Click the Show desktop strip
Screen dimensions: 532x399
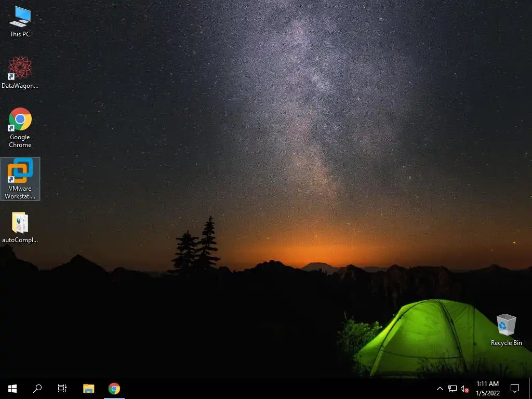pos(530,389)
